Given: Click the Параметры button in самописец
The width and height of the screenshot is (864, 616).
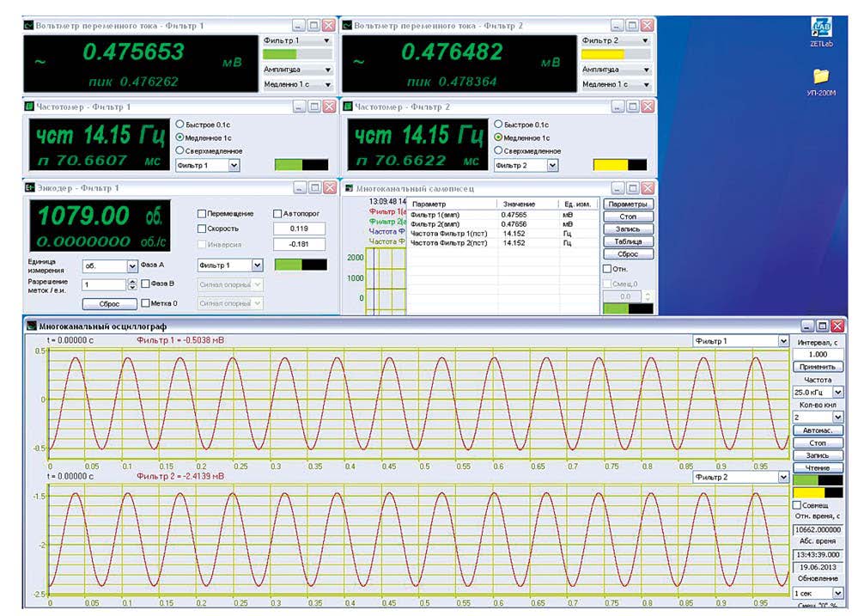Looking at the screenshot, I should pyautogui.click(x=628, y=204).
